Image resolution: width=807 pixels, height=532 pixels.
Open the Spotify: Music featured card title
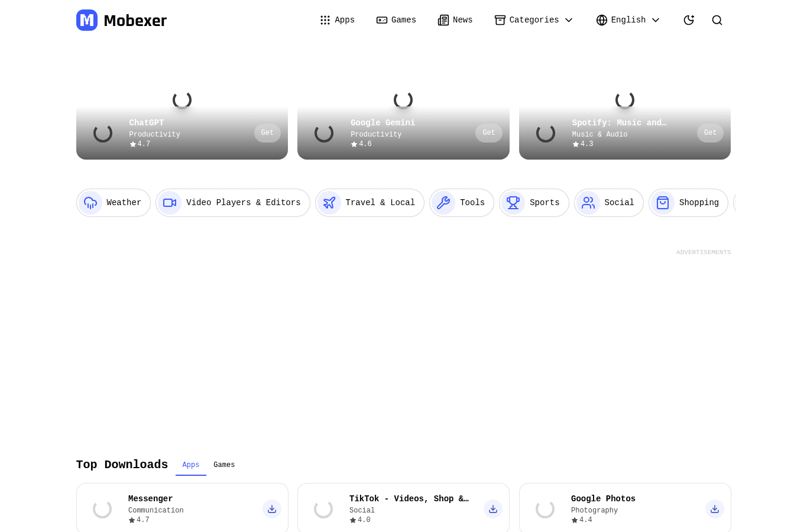(619, 123)
